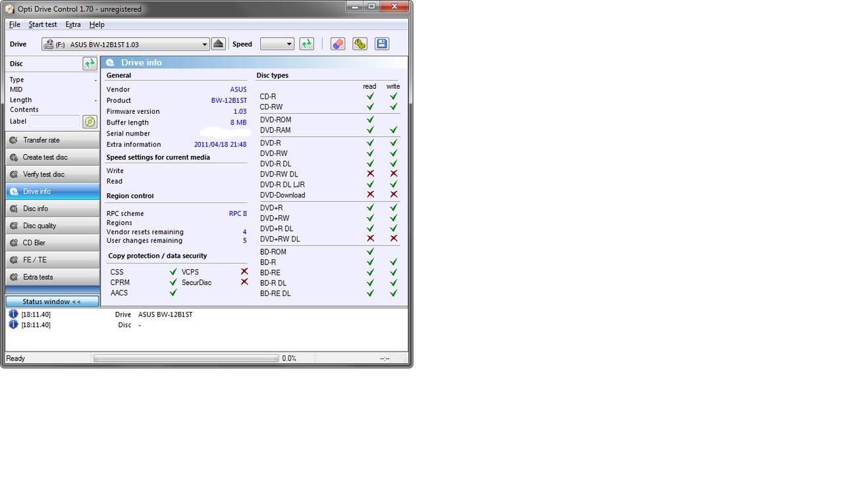Click the app icon in the title bar
Screen dimensions: 843x504
click(10, 9)
